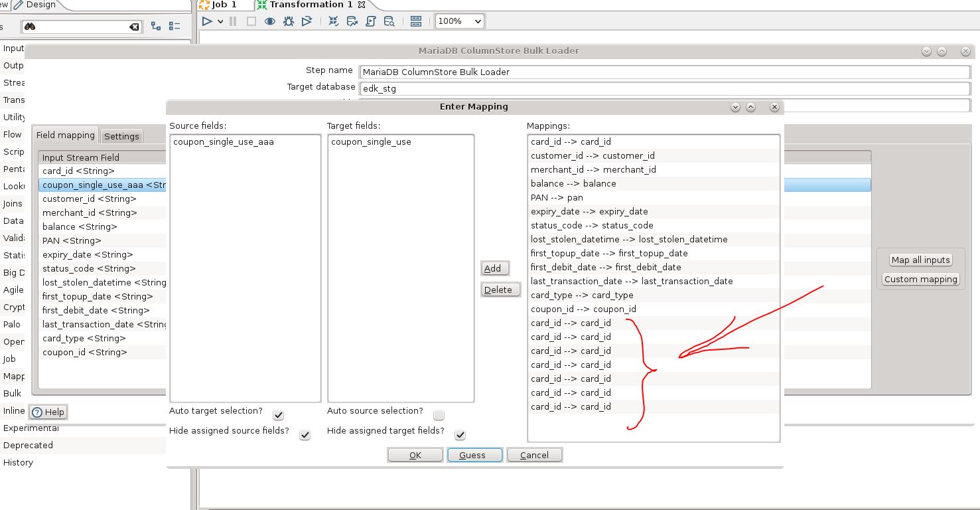Run the transformation with play icon
The image size is (980, 510).
tap(207, 21)
